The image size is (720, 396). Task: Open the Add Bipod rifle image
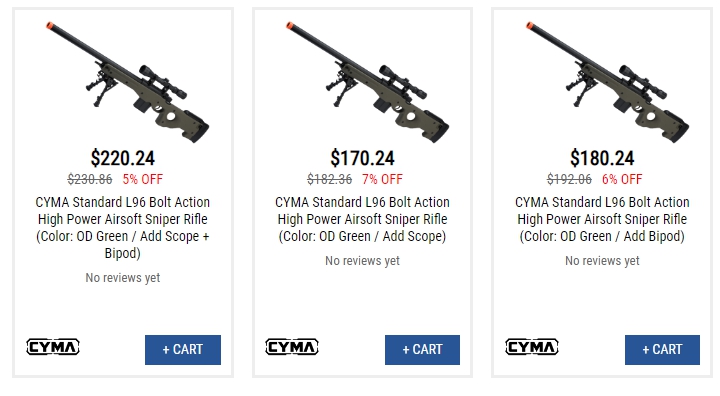tap(607, 82)
